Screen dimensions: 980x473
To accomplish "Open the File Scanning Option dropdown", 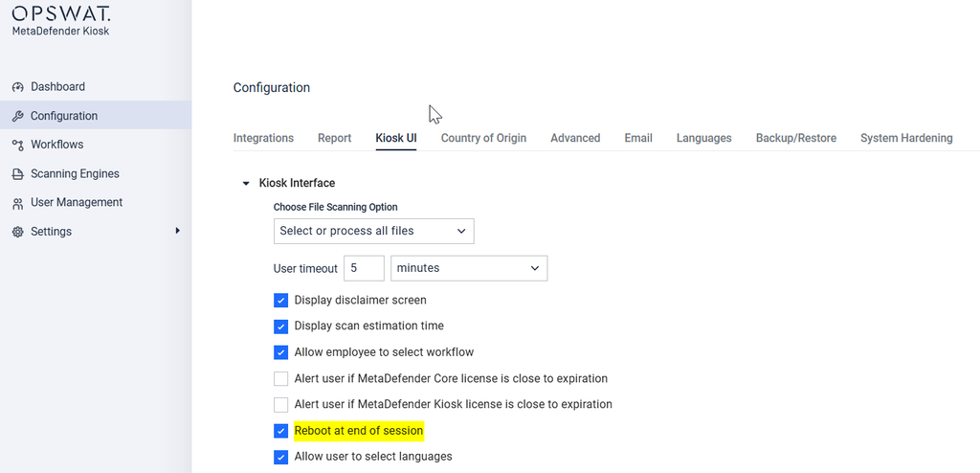I will pos(374,231).
